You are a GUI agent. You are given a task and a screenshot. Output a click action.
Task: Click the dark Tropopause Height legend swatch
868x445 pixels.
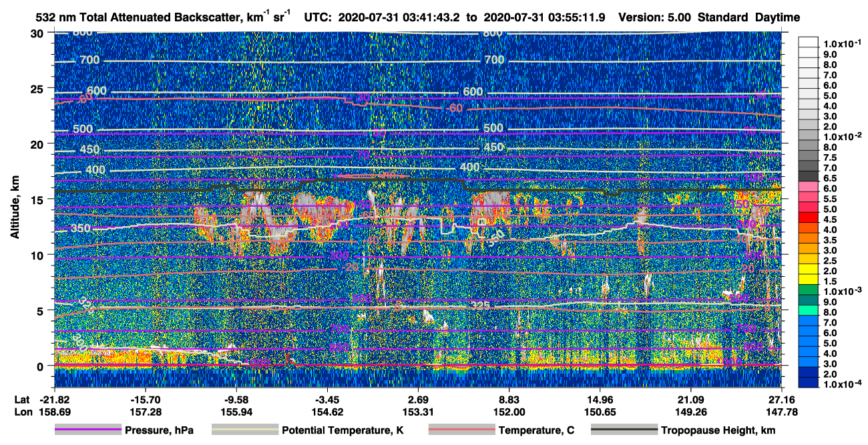(x=624, y=430)
